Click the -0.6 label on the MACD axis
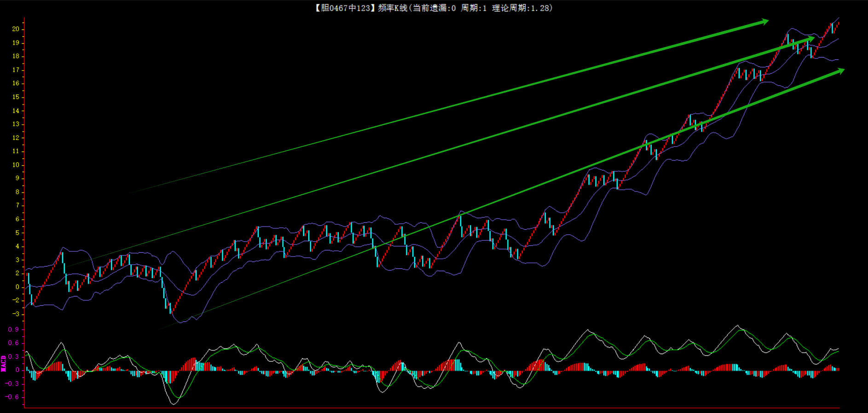 [12, 397]
